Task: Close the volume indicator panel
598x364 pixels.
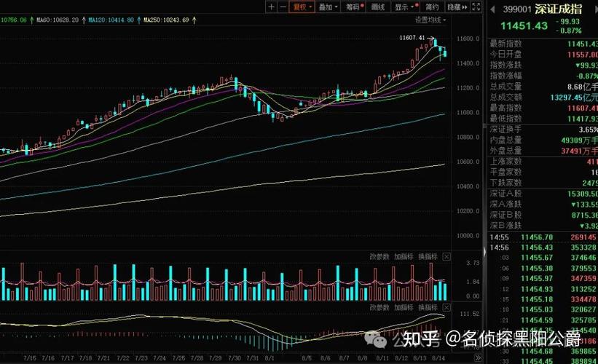Action: pyautogui.click(x=446, y=257)
